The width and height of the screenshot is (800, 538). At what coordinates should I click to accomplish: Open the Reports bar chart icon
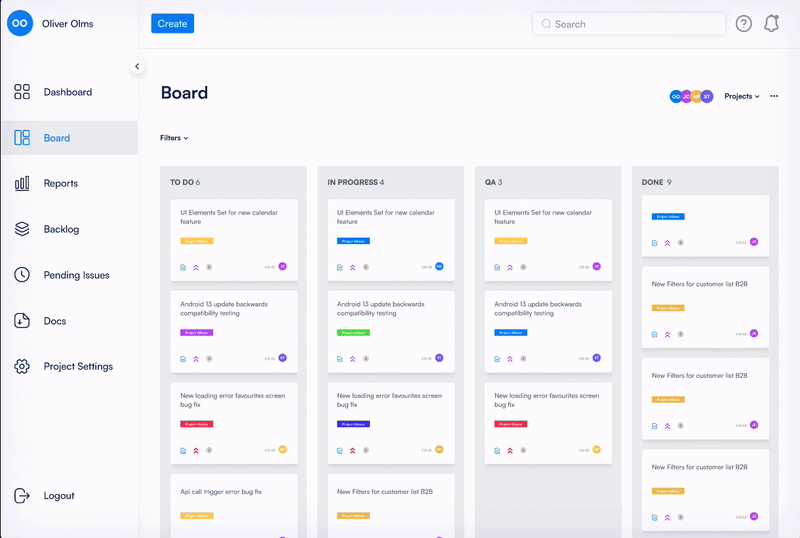22,183
